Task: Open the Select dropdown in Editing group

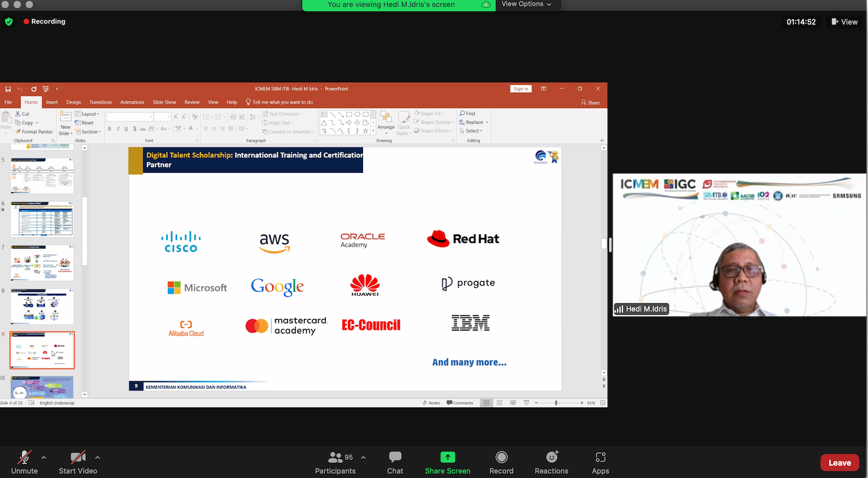Action: [471, 131]
